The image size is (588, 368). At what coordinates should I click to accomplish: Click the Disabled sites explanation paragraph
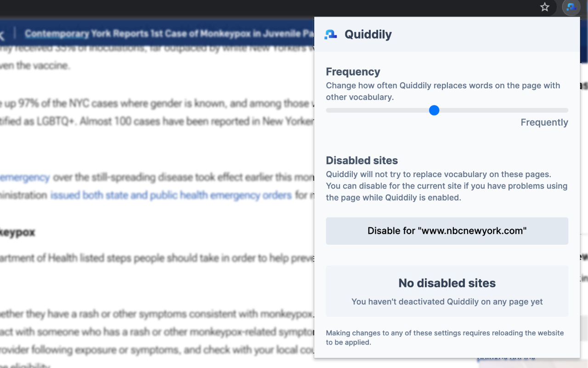(447, 186)
